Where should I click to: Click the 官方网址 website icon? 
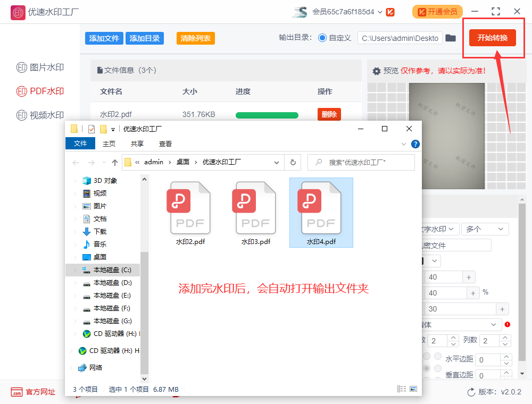(16, 392)
